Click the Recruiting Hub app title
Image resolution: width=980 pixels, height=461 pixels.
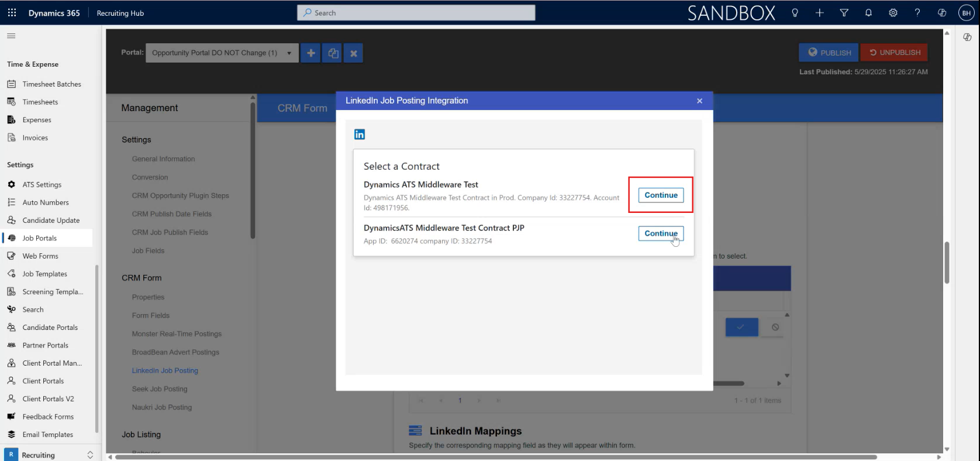[120, 13]
